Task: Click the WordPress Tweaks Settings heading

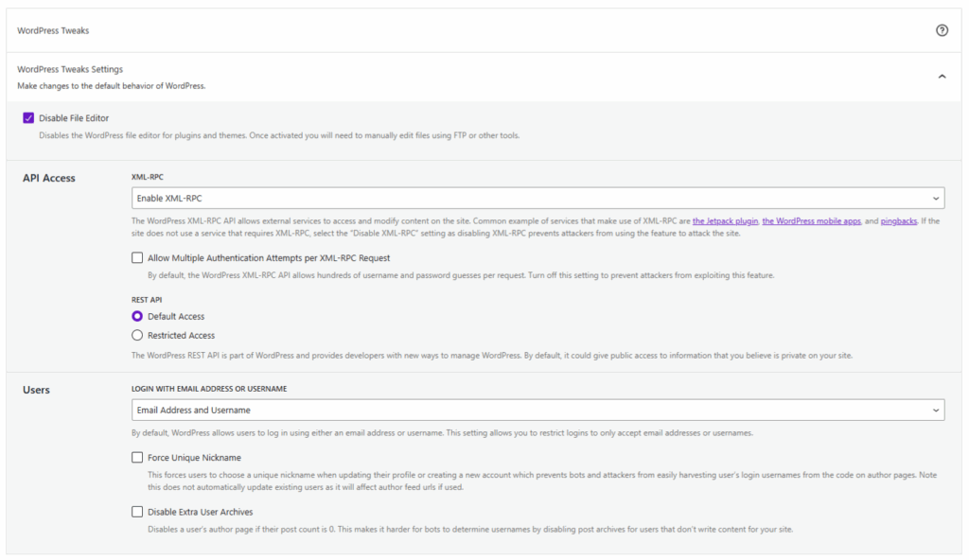Action: tap(70, 69)
